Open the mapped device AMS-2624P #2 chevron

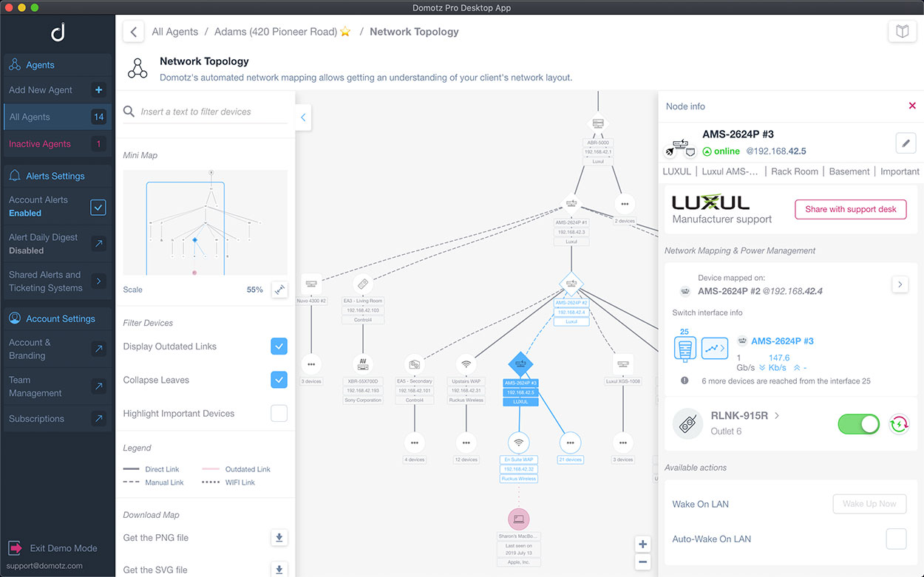(900, 284)
